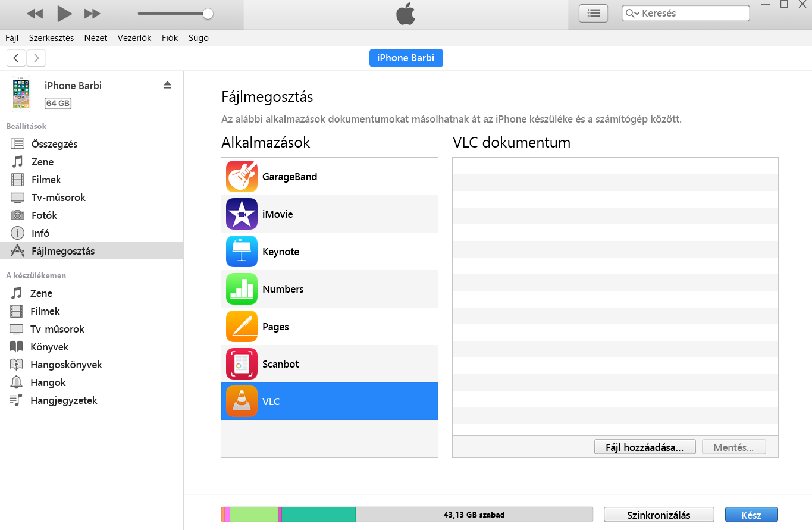The image size is (812, 530).
Task: Select iMovie in the applications list
Action: [277, 214]
